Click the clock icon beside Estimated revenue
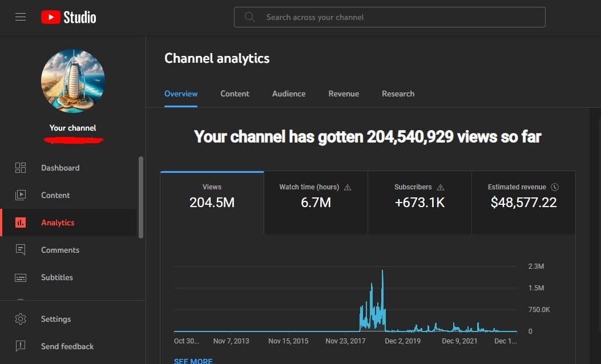Image resolution: width=601 pixels, height=364 pixels. 555,187
